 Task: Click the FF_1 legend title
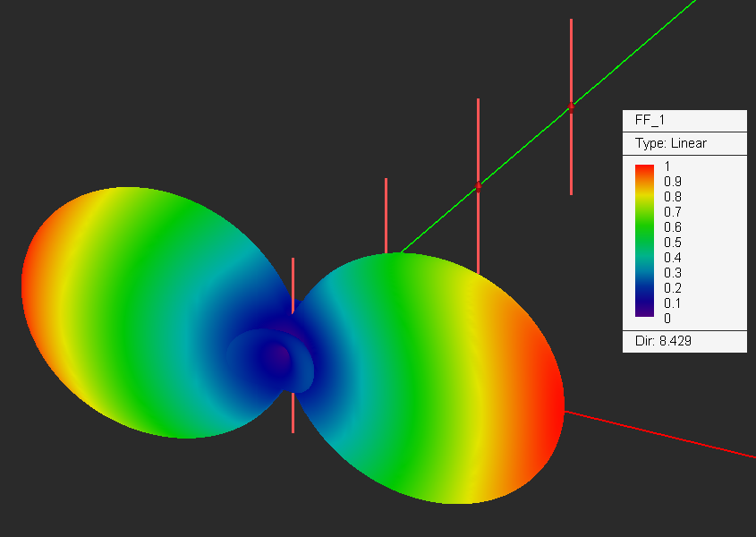650,120
